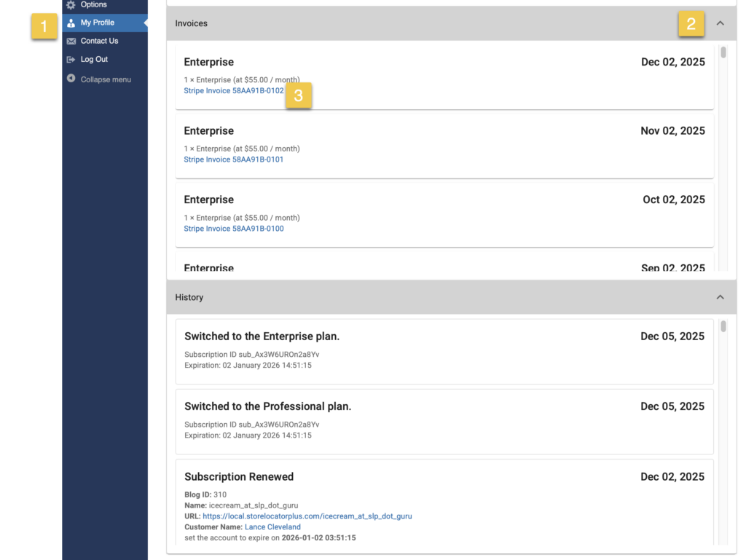746x560 pixels.
Task: Click the My Profile user icon
Action: coord(71,23)
